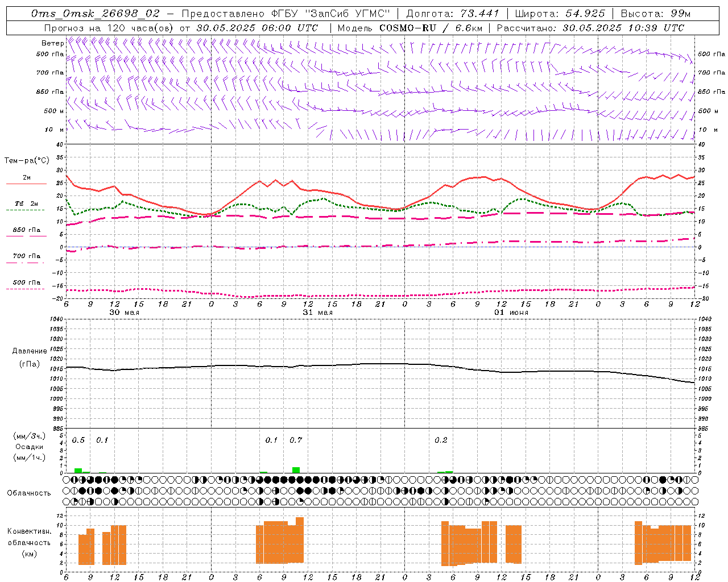Click the Осадки section label
The image size is (728, 582).
coord(29,447)
